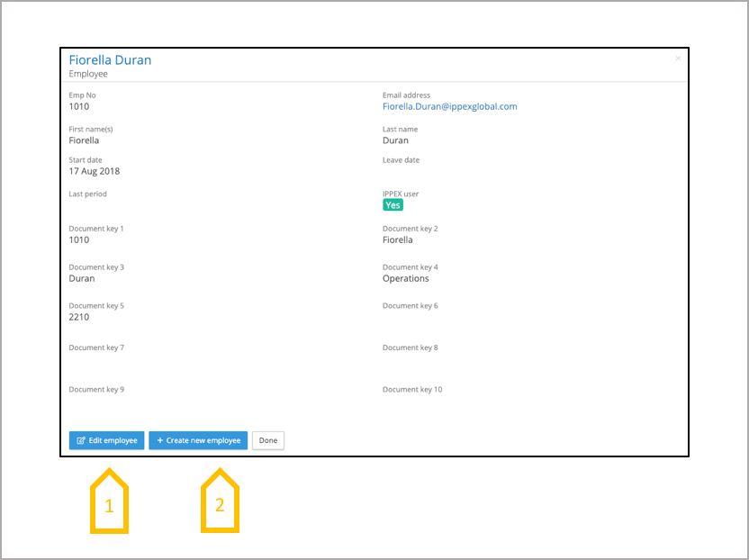Click the plus icon on Create new employee
This screenshot has height=560, width=749.
point(160,441)
